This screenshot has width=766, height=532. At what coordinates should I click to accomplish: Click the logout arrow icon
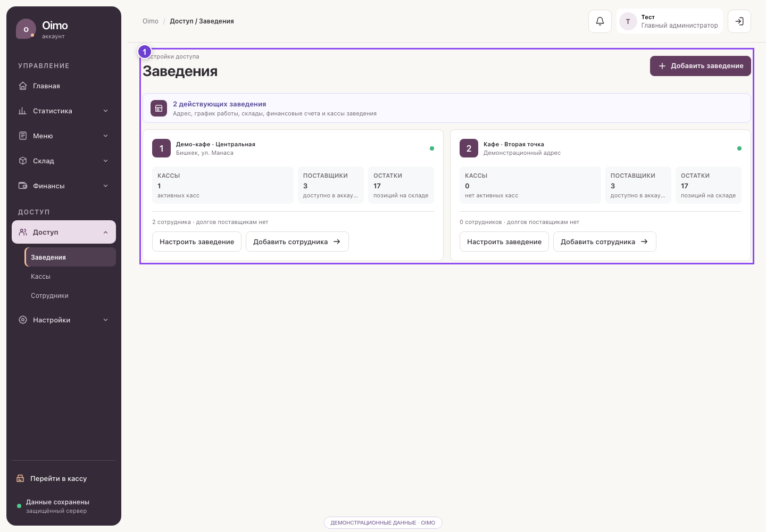coord(739,21)
